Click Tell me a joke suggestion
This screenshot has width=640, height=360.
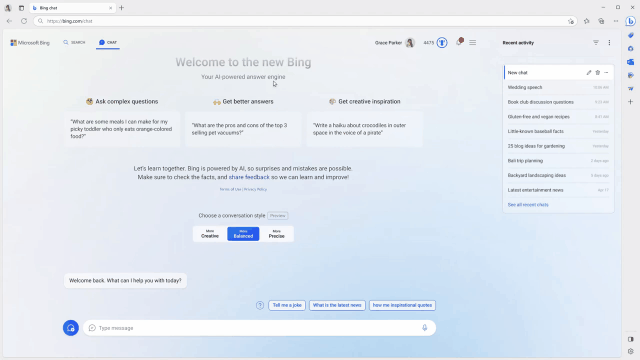pyautogui.click(x=287, y=305)
